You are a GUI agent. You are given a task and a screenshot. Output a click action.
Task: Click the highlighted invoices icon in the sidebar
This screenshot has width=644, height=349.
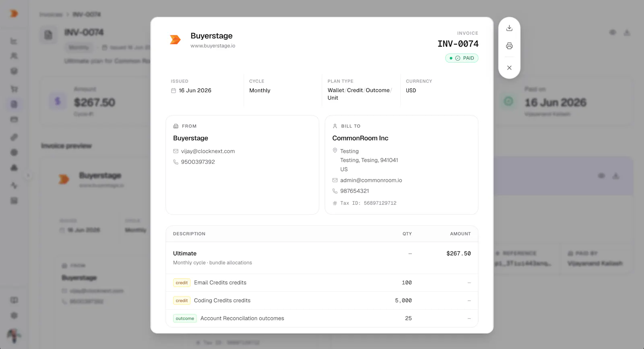[x=14, y=104]
